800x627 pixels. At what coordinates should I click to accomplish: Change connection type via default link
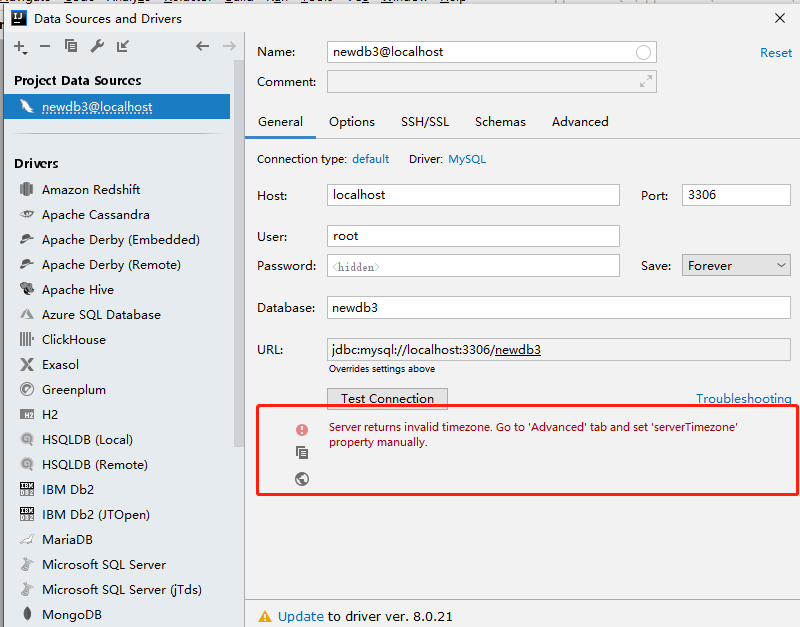[370, 159]
